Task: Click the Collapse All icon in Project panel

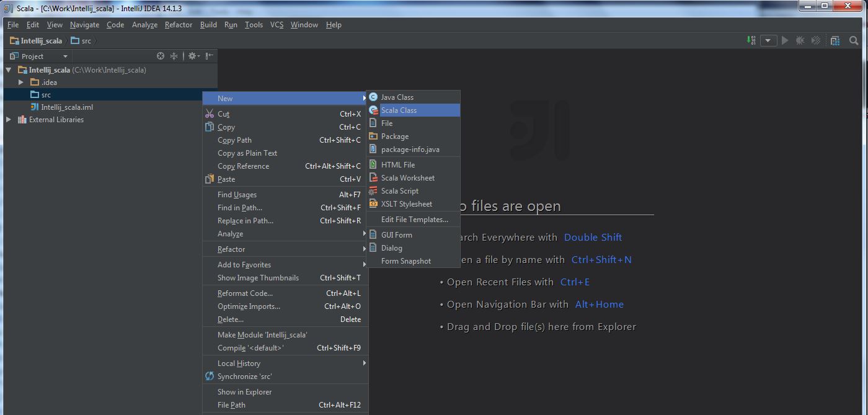Action: point(174,56)
